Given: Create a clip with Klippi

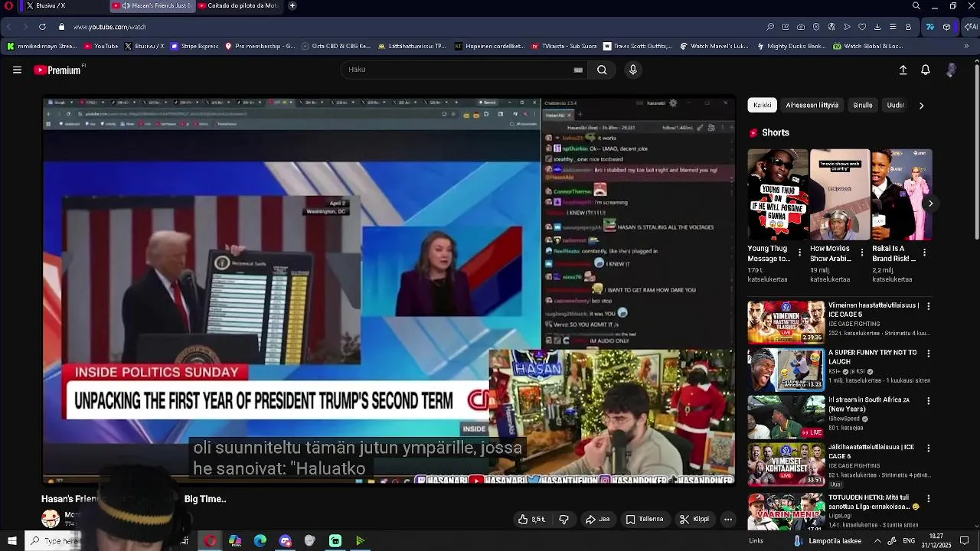Looking at the screenshot, I should [694, 519].
